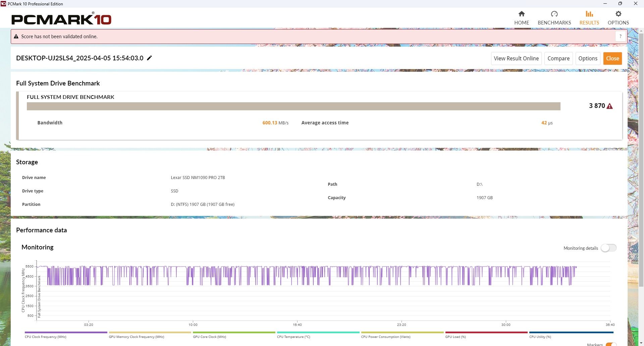Click the 'FULL SYSTEM DRIVE BENCHMARK' card title
The height and width of the screenshot is (346, 644).
click(x=70, y=97)
